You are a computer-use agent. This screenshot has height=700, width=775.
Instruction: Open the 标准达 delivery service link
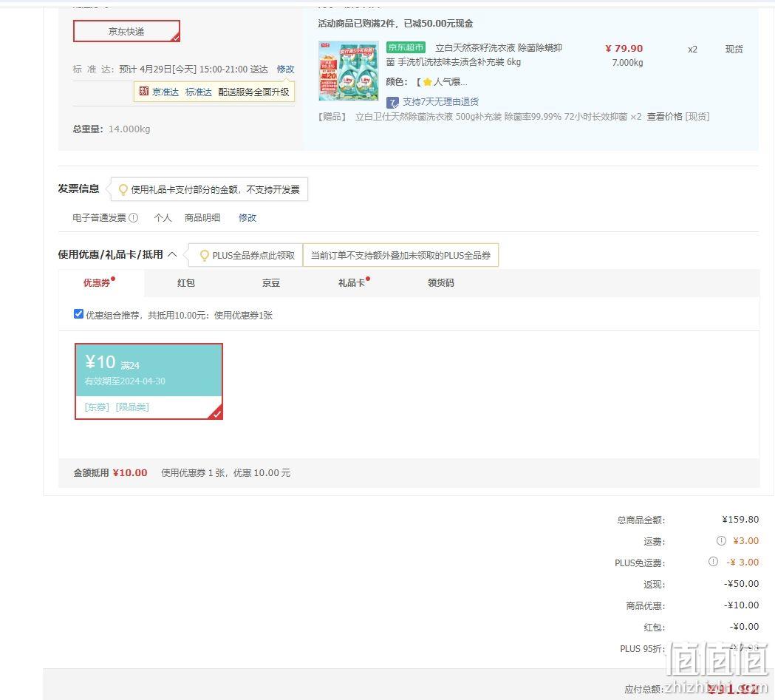[198, 92]
